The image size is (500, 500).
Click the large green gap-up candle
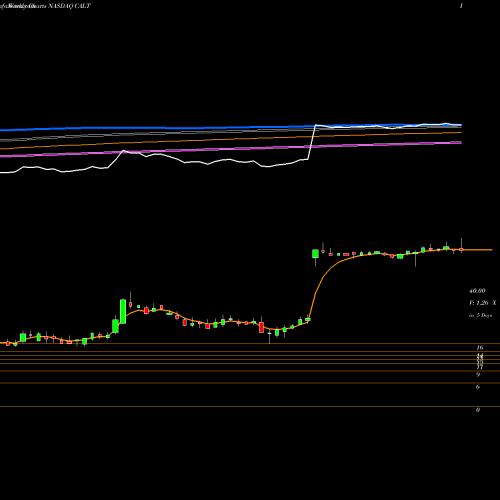pos(315,254)
